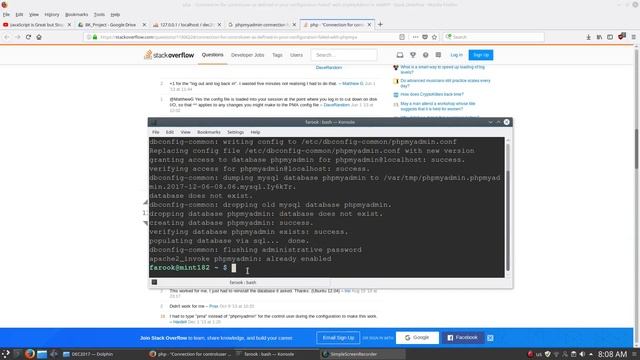Screen dimensions: 640x360
Task: Close the YouTube javascript tab
Action: (x=69, y=25)
